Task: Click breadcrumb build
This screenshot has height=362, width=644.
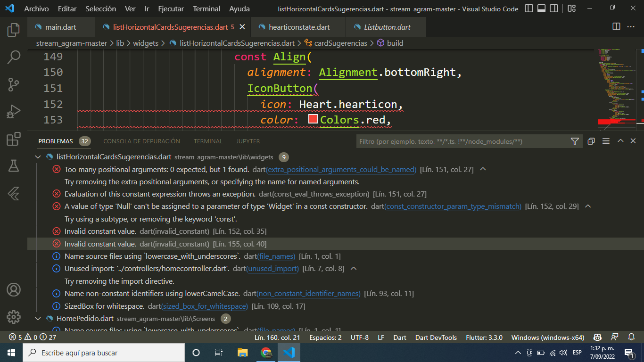Action: coord(395,43)
